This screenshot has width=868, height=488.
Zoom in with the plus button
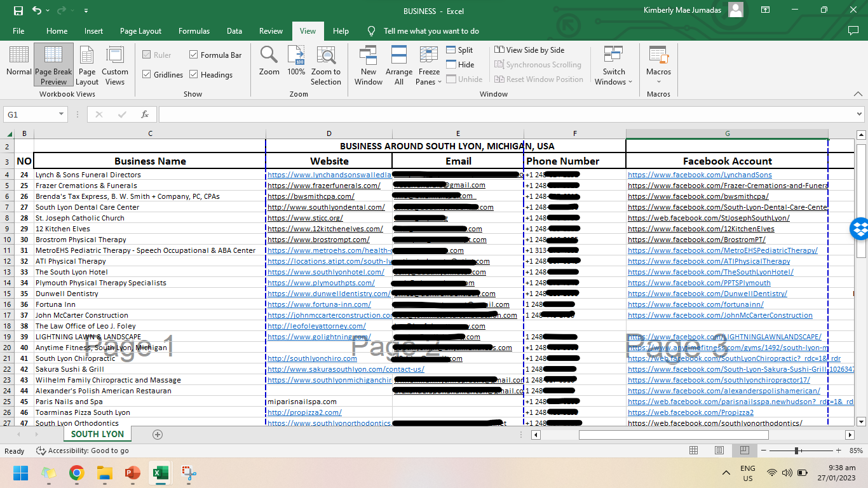(x=838, y=451)
